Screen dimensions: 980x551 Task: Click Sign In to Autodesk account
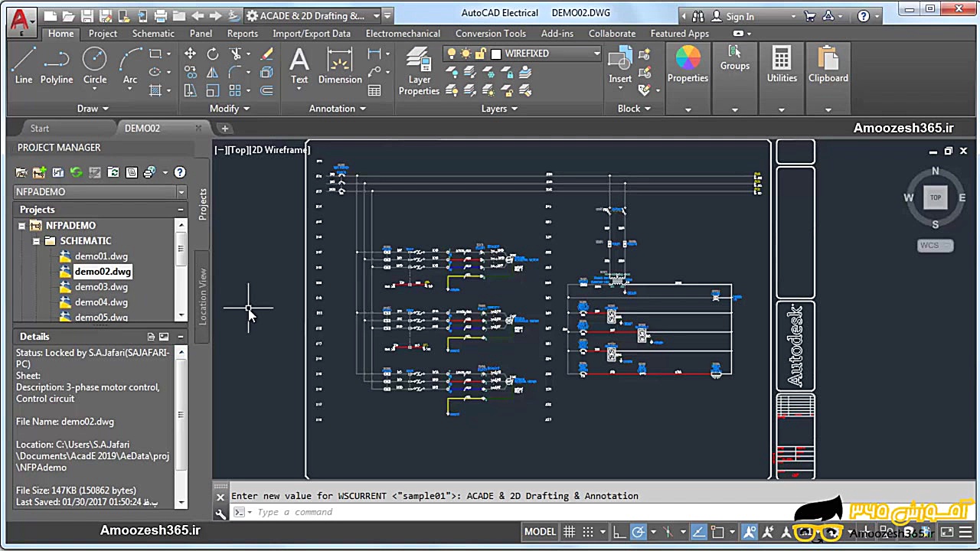click(x=740, y=16)
